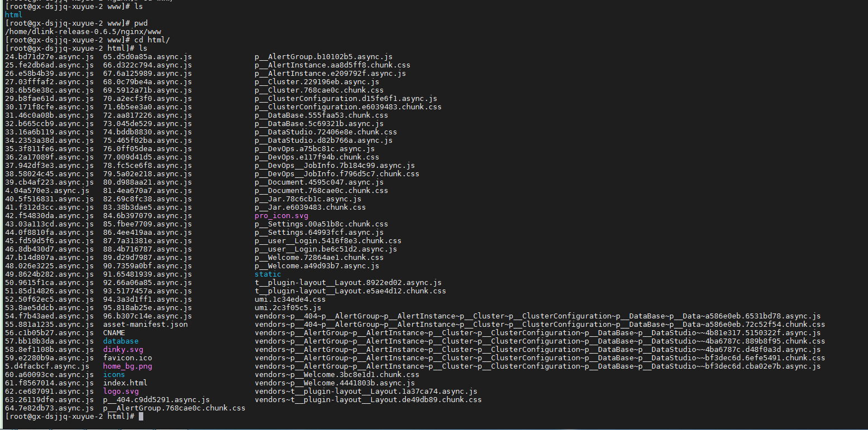Click the blue html directory in first listing
The width and height of the screenshot is (868, 430).
tap(13, 15)
